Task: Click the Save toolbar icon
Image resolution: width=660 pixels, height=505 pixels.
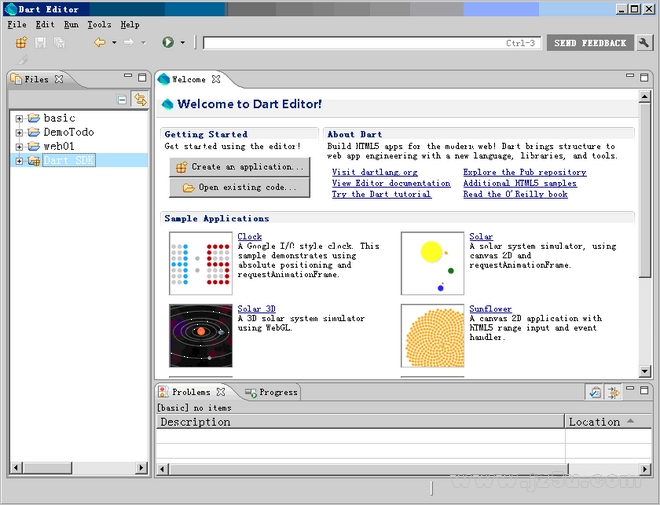Action: pyautogui.click(x=40, y=43)
